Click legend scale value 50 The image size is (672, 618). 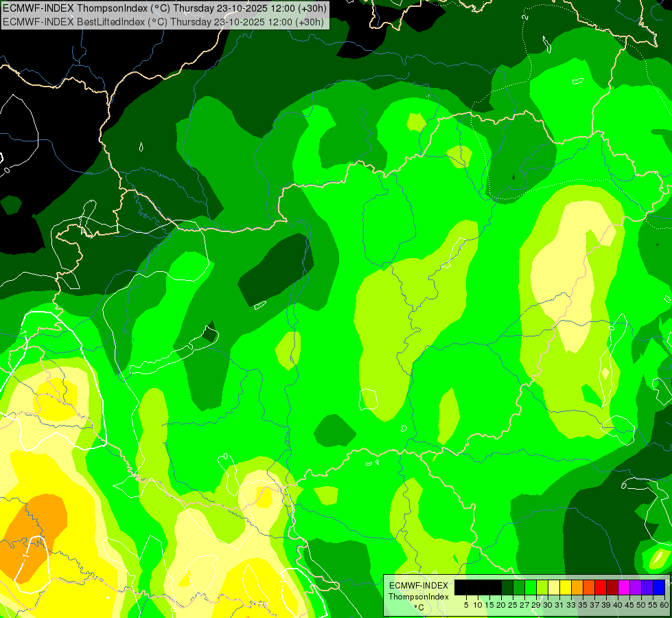(x=642, y=605)
